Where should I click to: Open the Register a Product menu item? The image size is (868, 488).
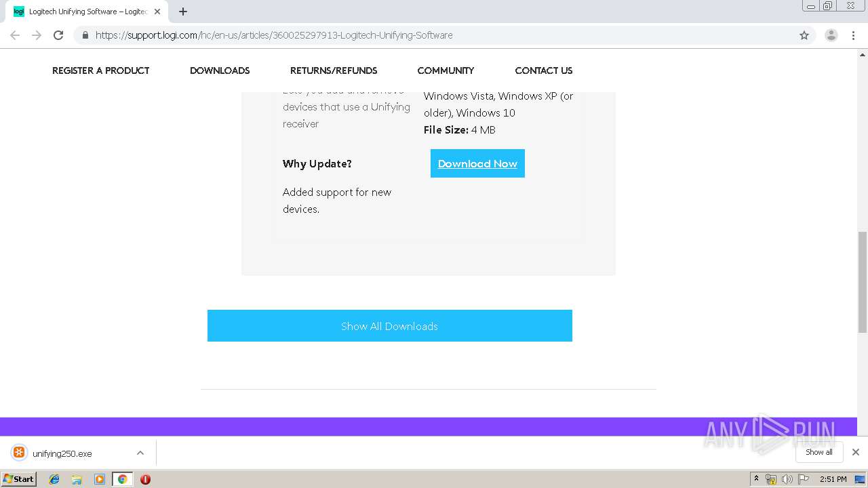click(x=100, y=70)
